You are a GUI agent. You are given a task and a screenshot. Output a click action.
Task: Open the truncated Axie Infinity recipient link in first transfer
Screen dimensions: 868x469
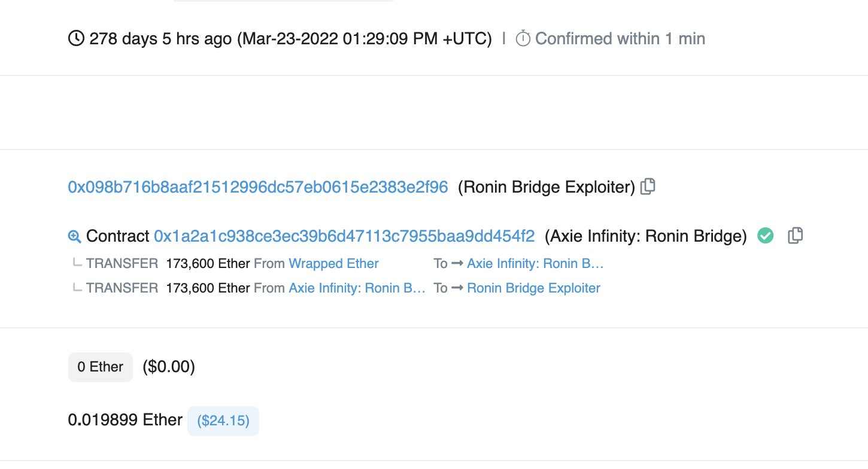coord(535,264)
